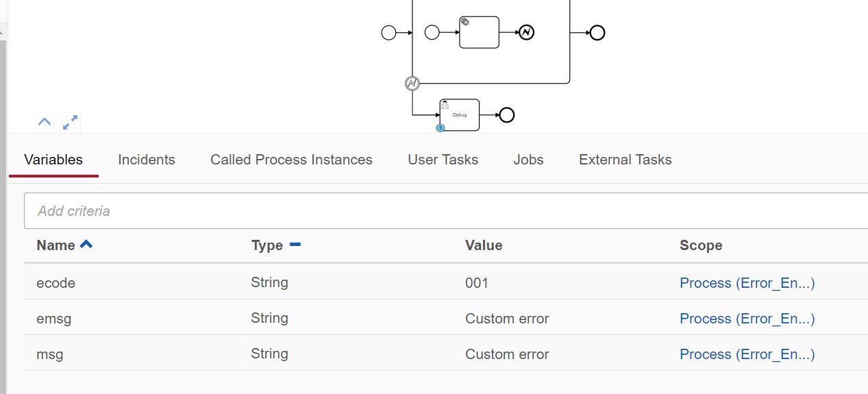Select the process start event outside the subprocess
868x394 pixels.
388,32
